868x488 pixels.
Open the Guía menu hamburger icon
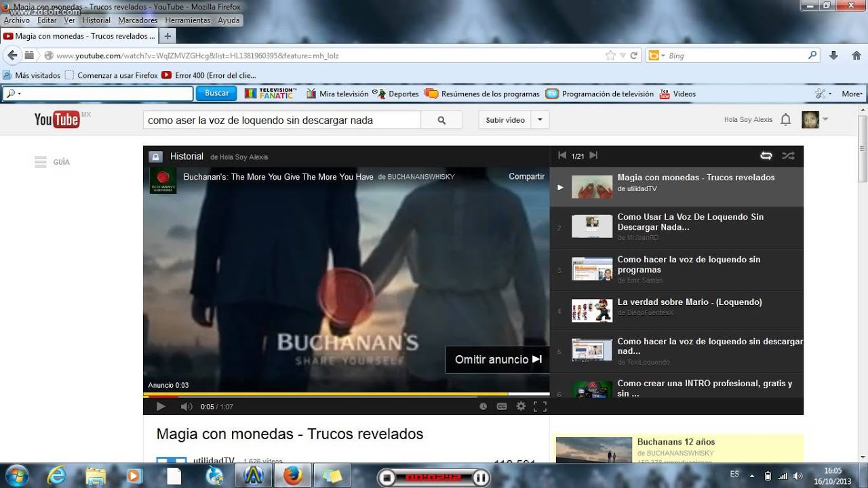(41, 162)
